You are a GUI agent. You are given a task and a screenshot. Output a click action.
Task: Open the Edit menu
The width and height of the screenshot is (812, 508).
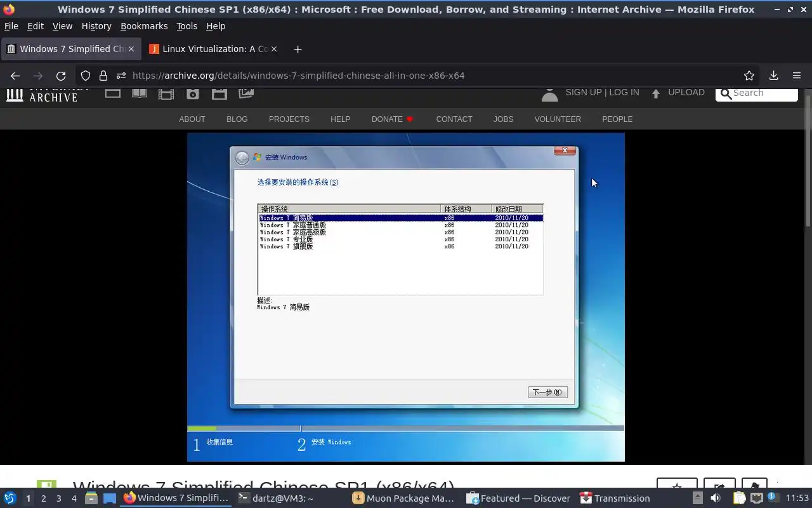(x=36, y=26)
